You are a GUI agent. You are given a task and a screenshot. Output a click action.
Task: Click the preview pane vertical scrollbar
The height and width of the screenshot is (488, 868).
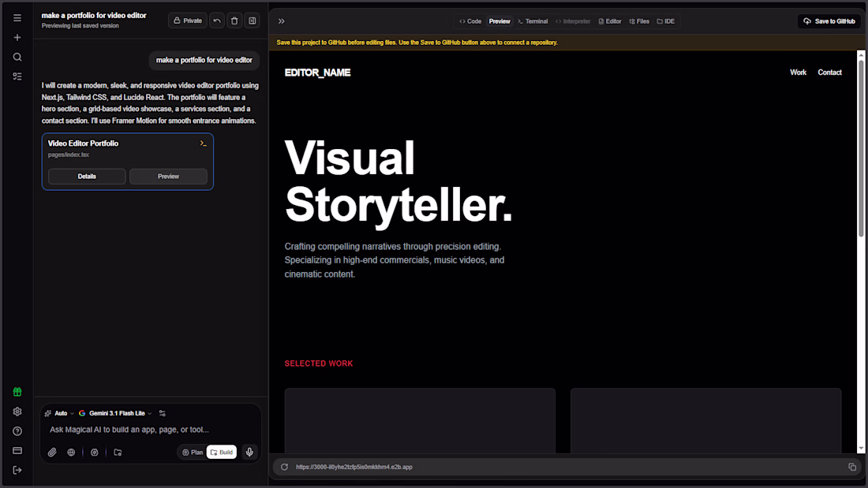point(861,147)
